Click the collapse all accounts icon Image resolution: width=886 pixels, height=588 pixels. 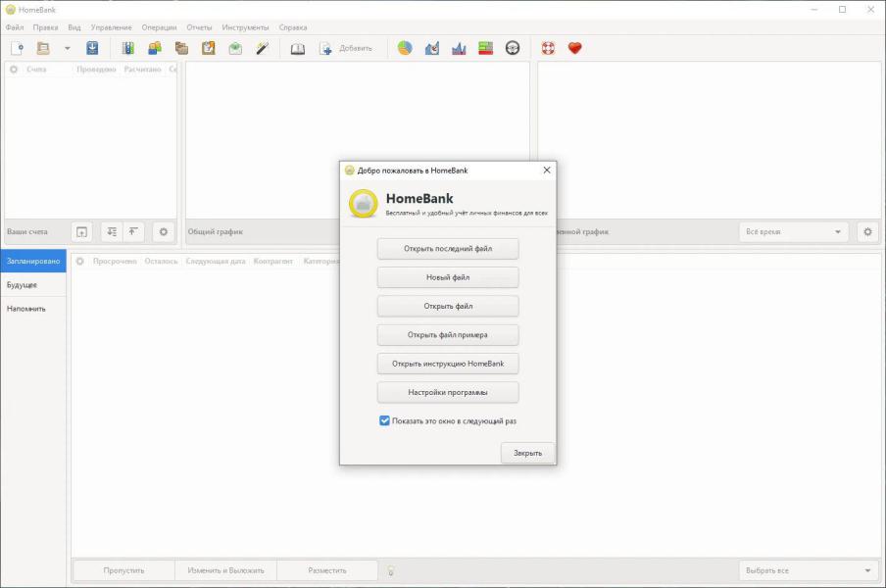(132, 231)
